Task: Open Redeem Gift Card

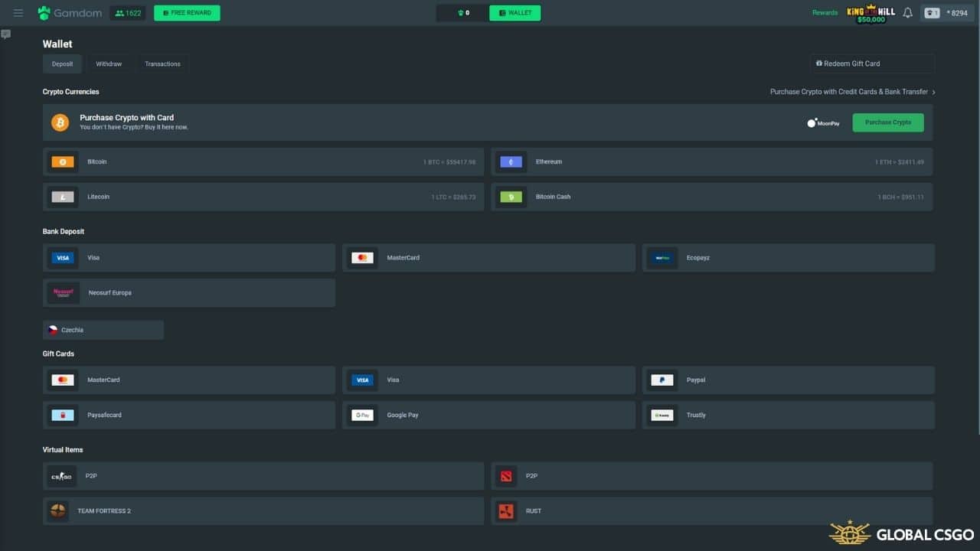Action: tap(873, 64)
